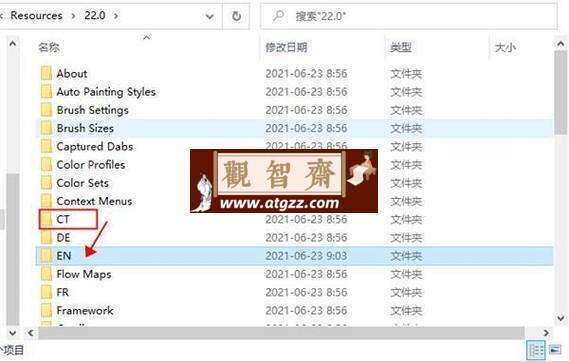Open the About folder icon
The height and width of the screenshot is (362, 569).
point(46,73)
